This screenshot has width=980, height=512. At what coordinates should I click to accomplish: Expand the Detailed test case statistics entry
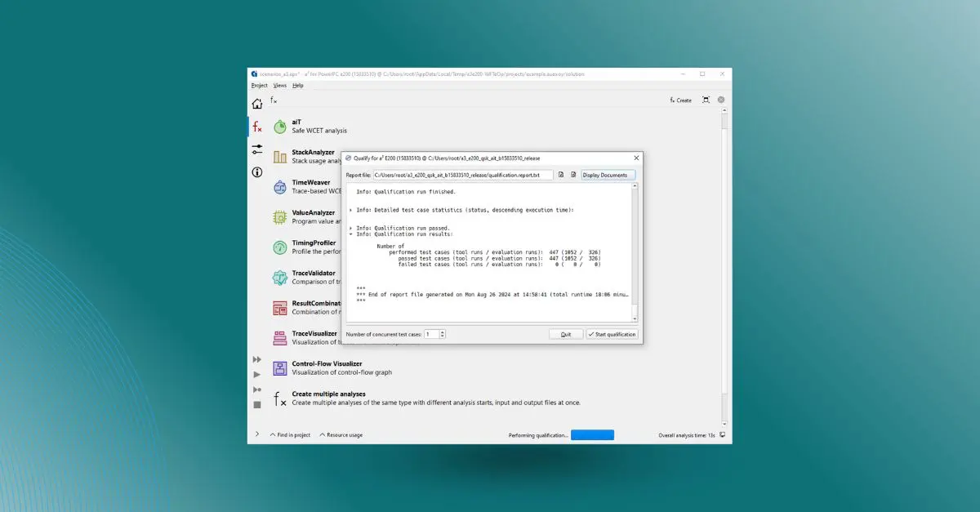(351, 210)
